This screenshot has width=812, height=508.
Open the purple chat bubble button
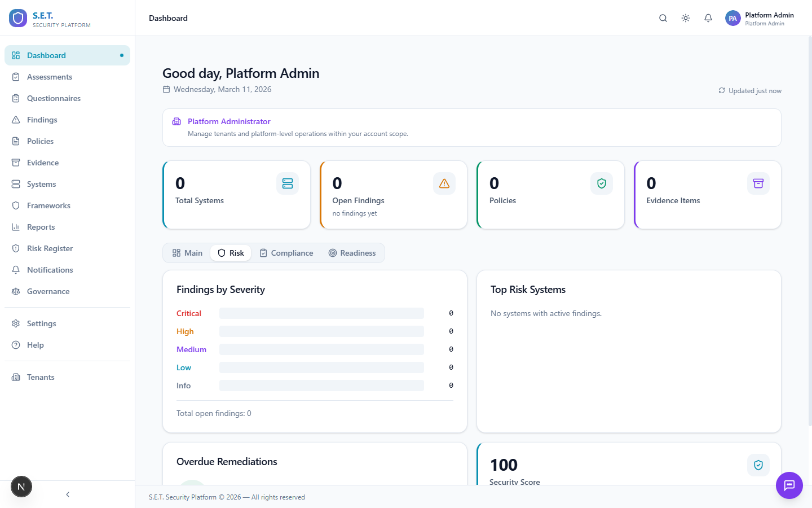coord(789,485)
